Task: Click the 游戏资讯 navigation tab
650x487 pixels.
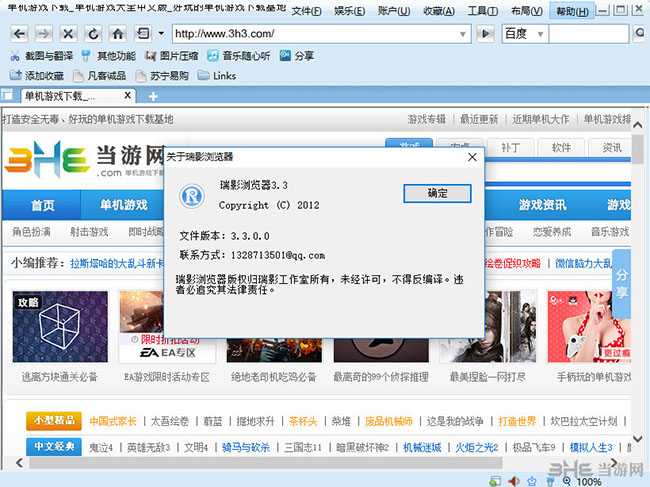Action: pos(542,205)
